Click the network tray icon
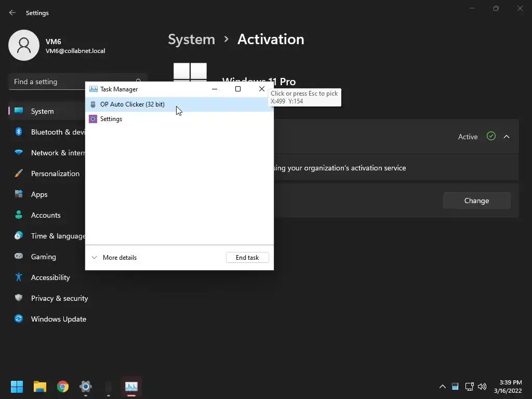Image resolution: width=532 pixels, height=399 pixels. coord(469,387)
